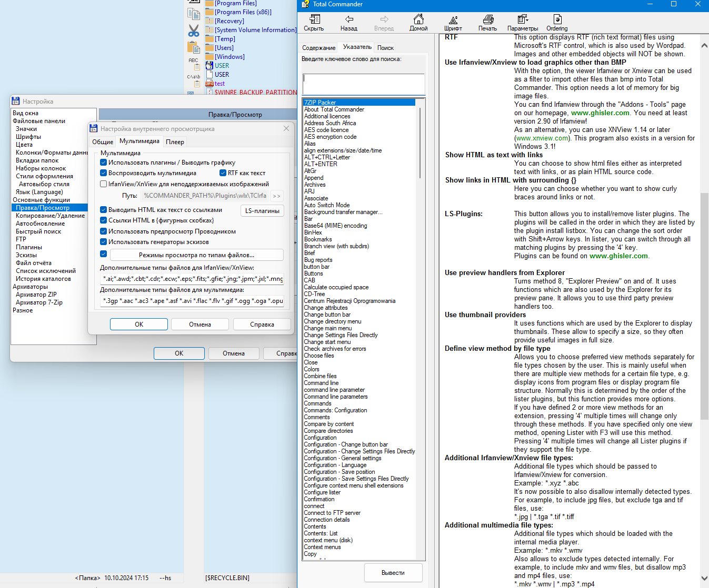The height and width of the screenshot is (588, 709).
Task: Select the Указатель help tab
Action: 357,47
